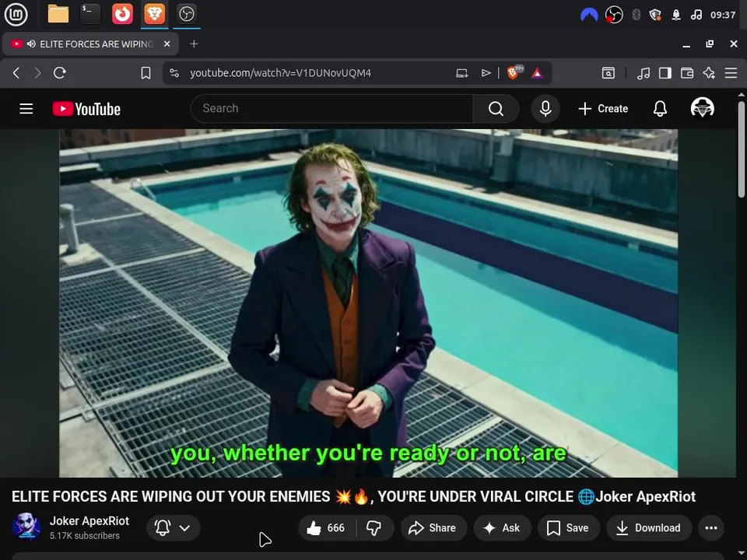Viewport: 747px width, 560px height.
Task: Open the Terminal from the panel
Action: (x=90, y=14)
